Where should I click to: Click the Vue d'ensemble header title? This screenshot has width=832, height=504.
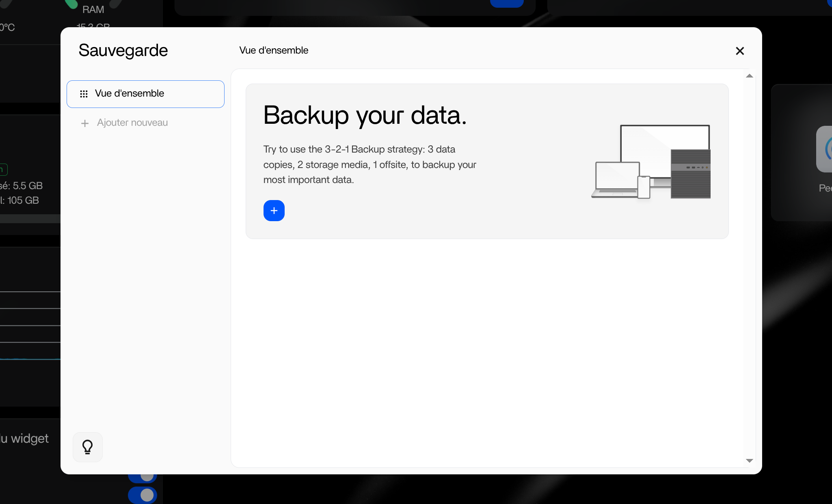click(273, 50)
